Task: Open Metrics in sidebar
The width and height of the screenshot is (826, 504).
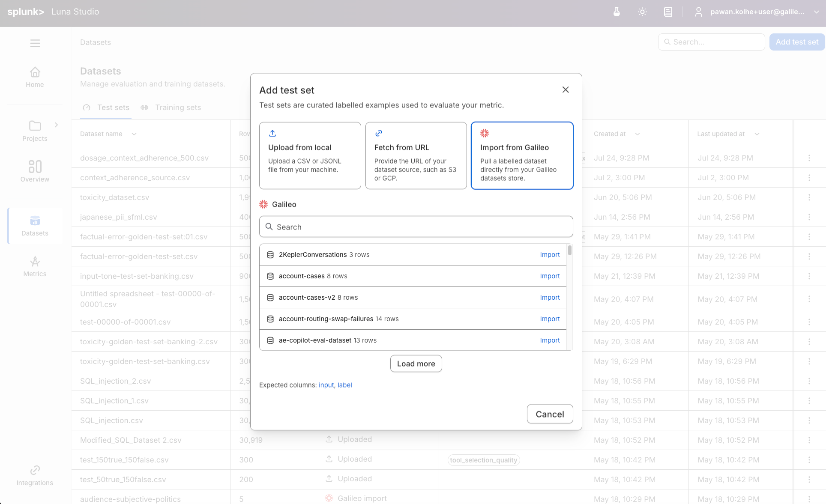Action: [35, 266]
